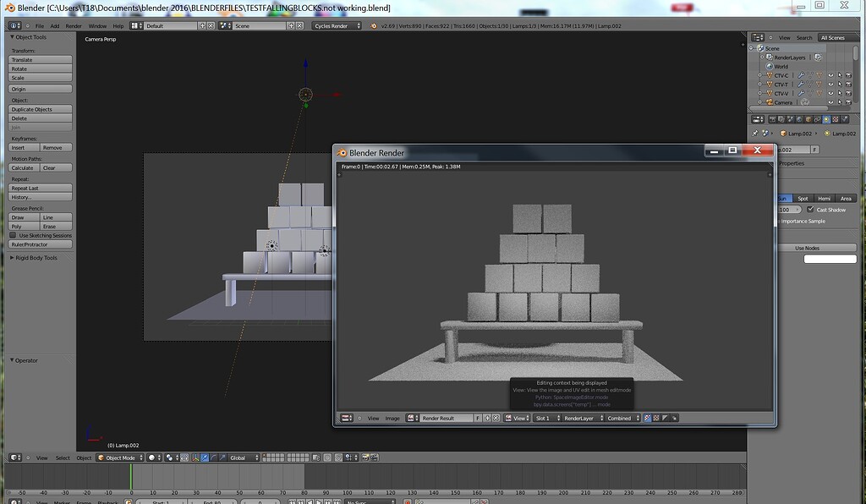Click the Remove keyframes button
Viewport: 866px width, 504px height.
tap(56, 147)
